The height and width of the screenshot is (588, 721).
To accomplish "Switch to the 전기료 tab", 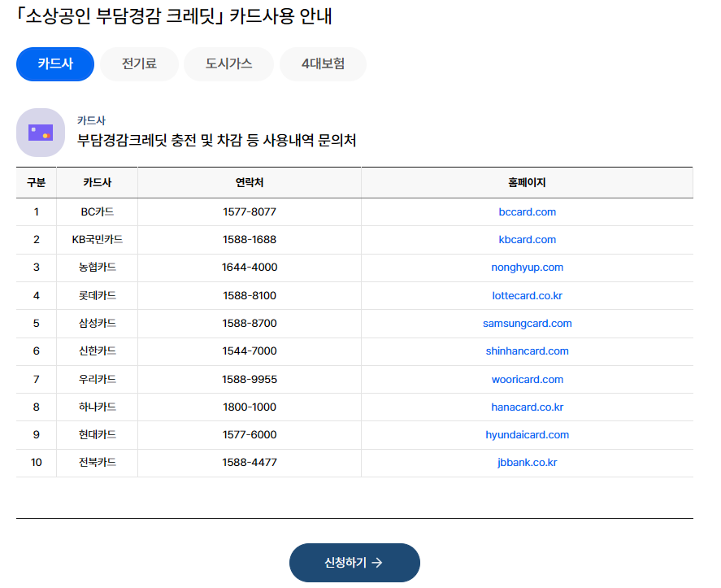I will 139,64.
